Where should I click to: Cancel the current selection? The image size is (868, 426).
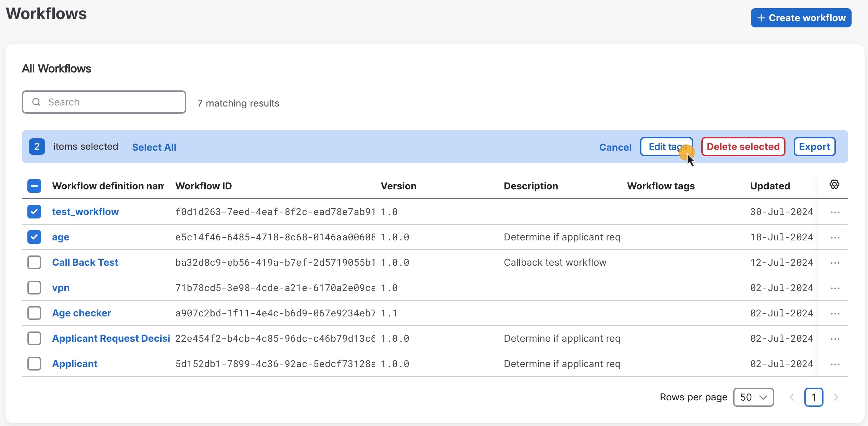tap(615, 147)
